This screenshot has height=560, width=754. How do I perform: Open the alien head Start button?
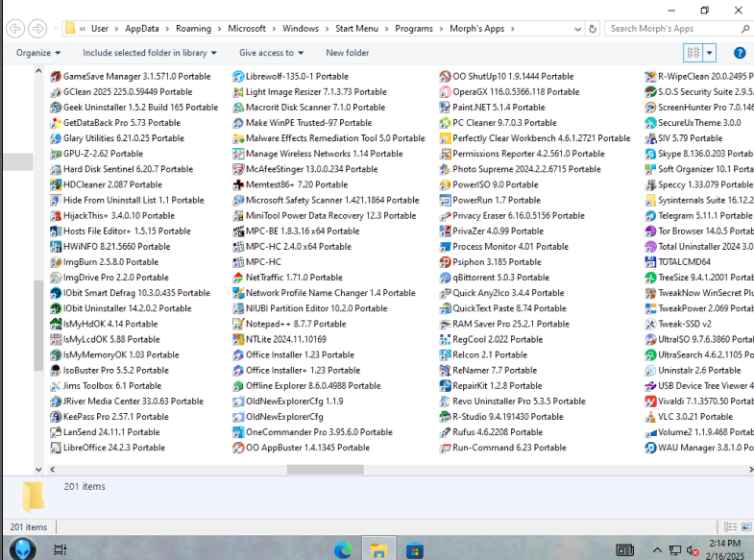pyautogui.click(x=23, y=548)
